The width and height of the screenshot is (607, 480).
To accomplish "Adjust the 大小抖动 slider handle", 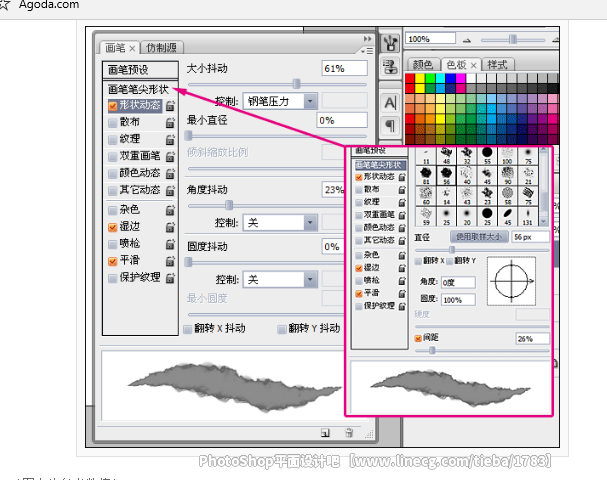I will 297,84.
